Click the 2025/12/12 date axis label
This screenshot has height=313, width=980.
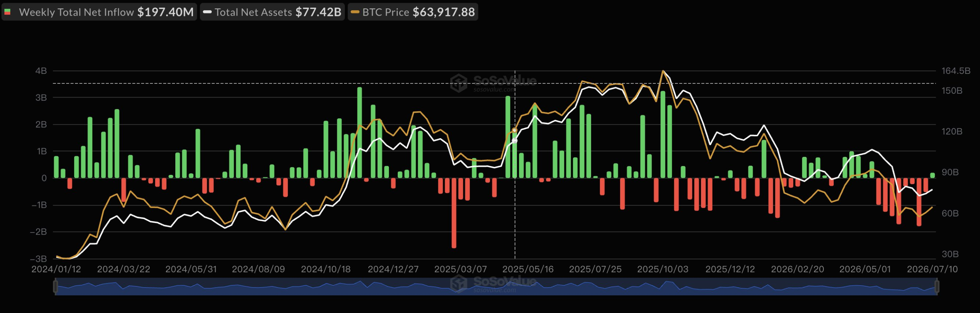coord(730,269)
